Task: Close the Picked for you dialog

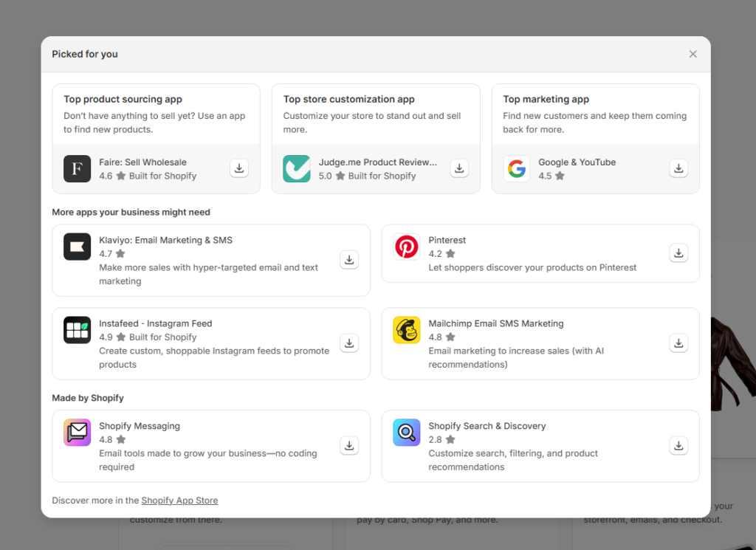Action: (x=693, y=54)
